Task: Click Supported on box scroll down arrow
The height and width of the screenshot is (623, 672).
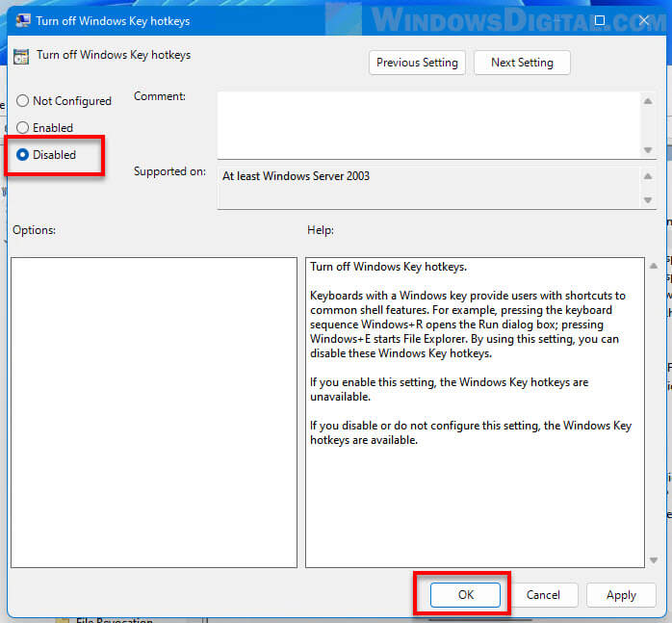Action: point(648,200)
